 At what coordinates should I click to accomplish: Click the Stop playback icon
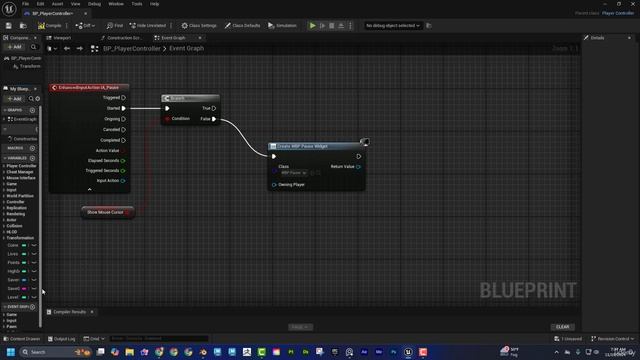pos(332,26)
